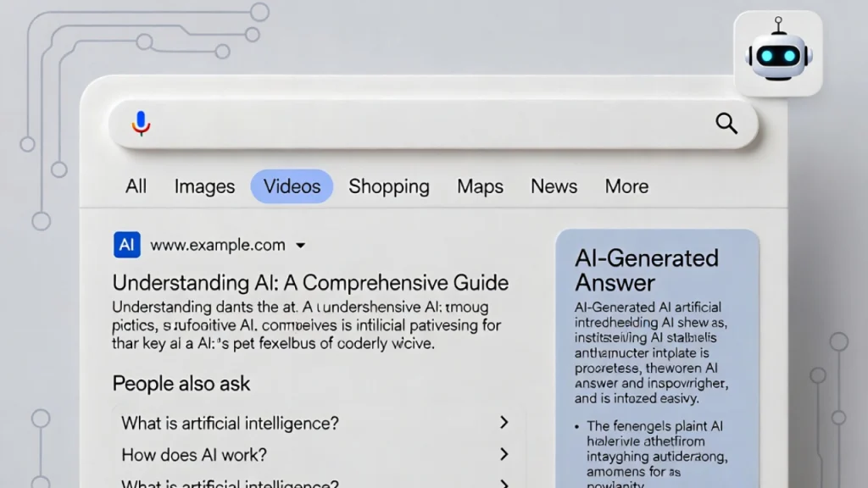Click the microphone icon in the search bar
868x488 pixels.
[141, 123]
